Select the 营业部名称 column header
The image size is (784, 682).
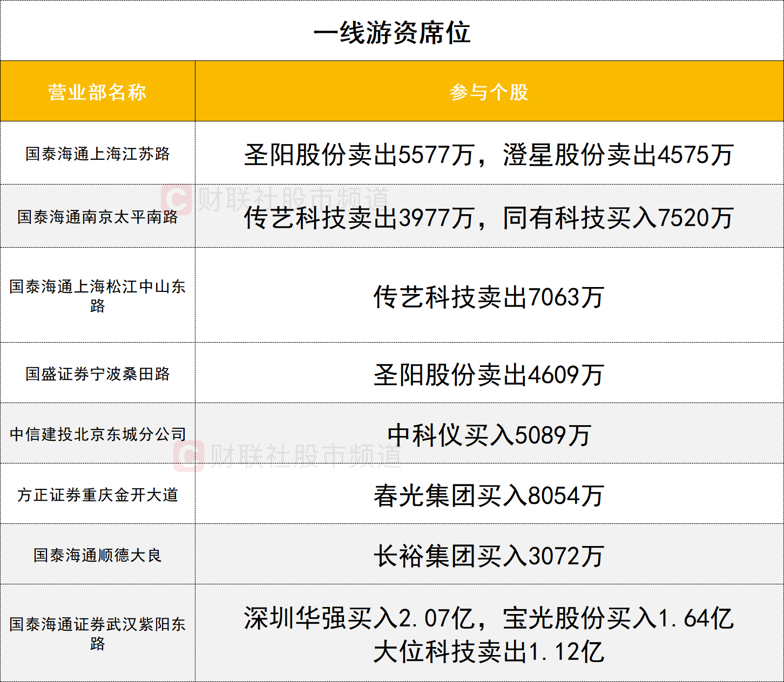tap(97, 92)
